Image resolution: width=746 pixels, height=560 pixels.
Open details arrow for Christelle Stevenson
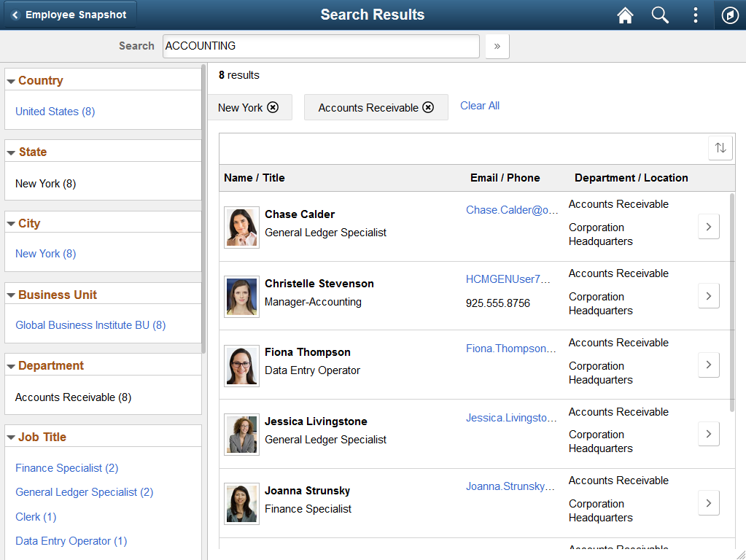708,296
